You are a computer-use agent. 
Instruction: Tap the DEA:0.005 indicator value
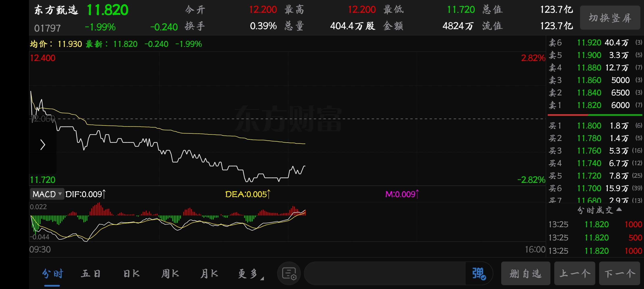click(248, 194)
